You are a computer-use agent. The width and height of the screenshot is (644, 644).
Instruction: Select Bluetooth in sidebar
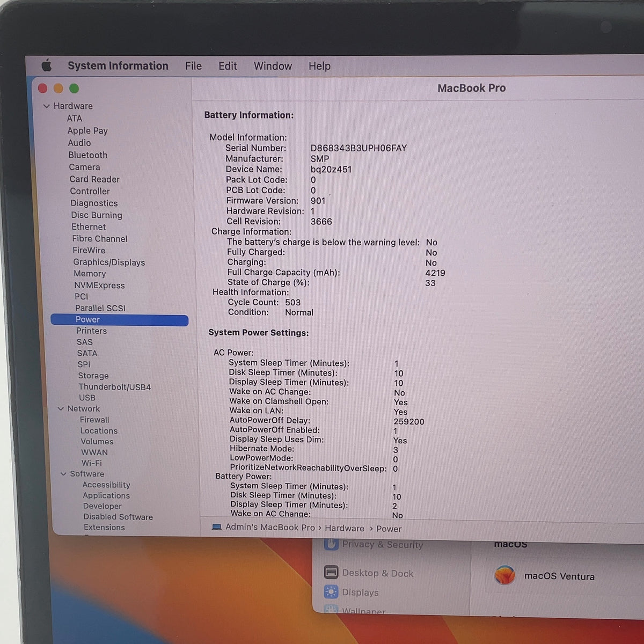pyautogui.click(x=88, y=155)
